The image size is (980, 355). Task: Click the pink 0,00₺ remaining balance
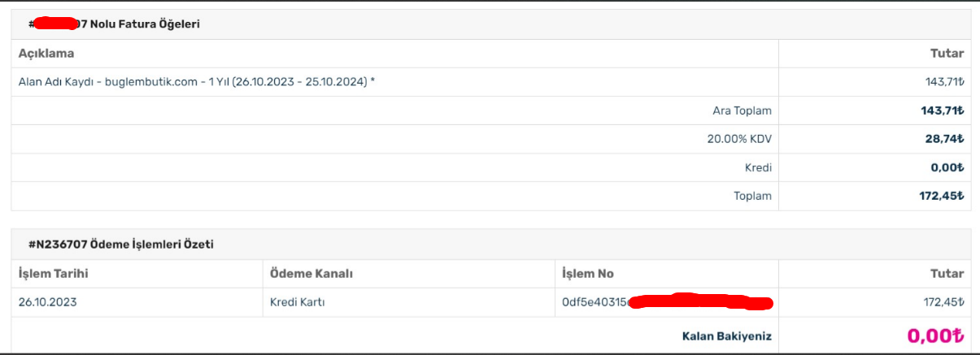click(x=936, y=335)
